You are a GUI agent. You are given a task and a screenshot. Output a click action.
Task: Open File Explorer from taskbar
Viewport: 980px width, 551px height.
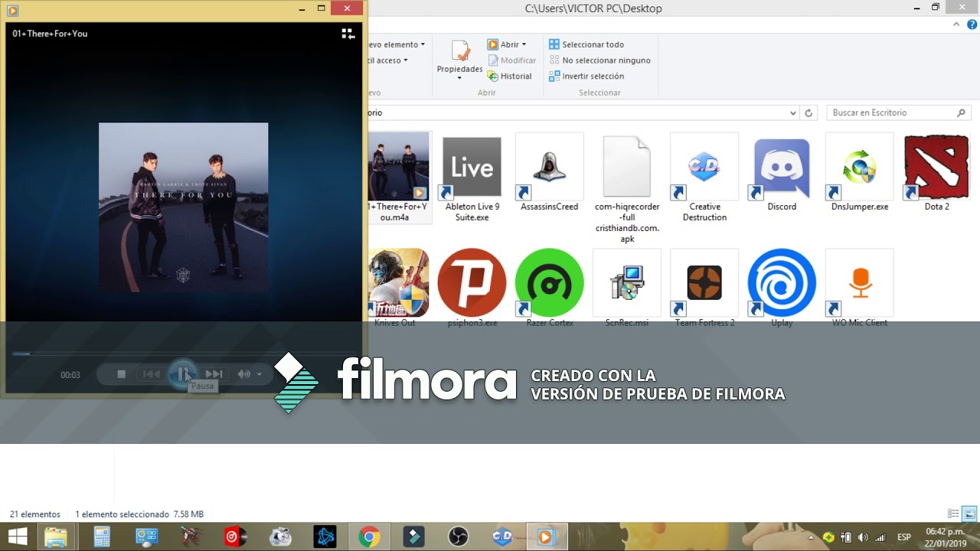pyautogui.click(x=55, y=537)
